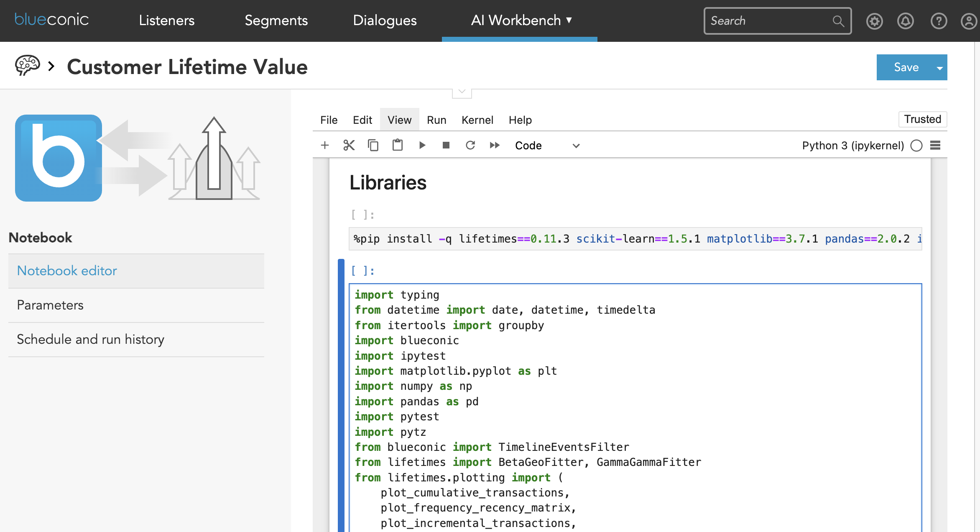Go to the Listeners tab
Screen dimensions: 980x532
tap(166, 20)
